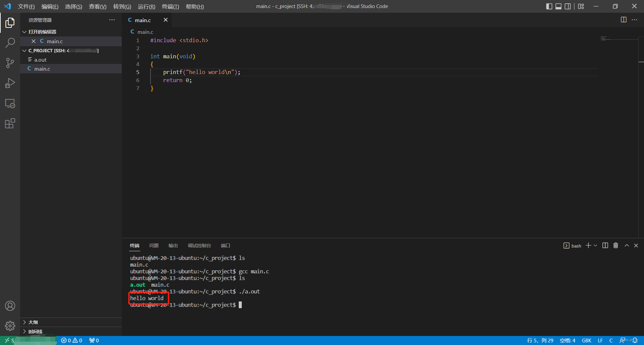Open the Manage gear settings icon
This screenshot has width=644, height=345.
(x=10, y=326)
